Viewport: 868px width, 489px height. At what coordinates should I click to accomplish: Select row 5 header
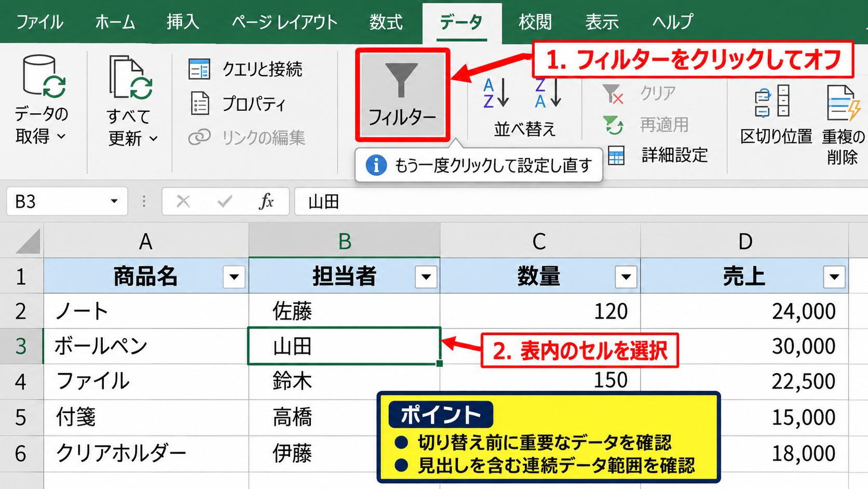coord(21,417)
